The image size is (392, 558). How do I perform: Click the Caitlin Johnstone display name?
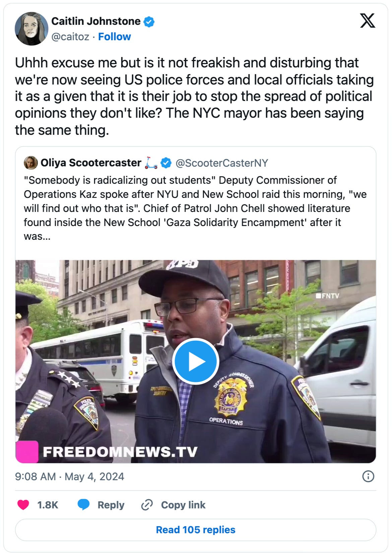(96, 21)
